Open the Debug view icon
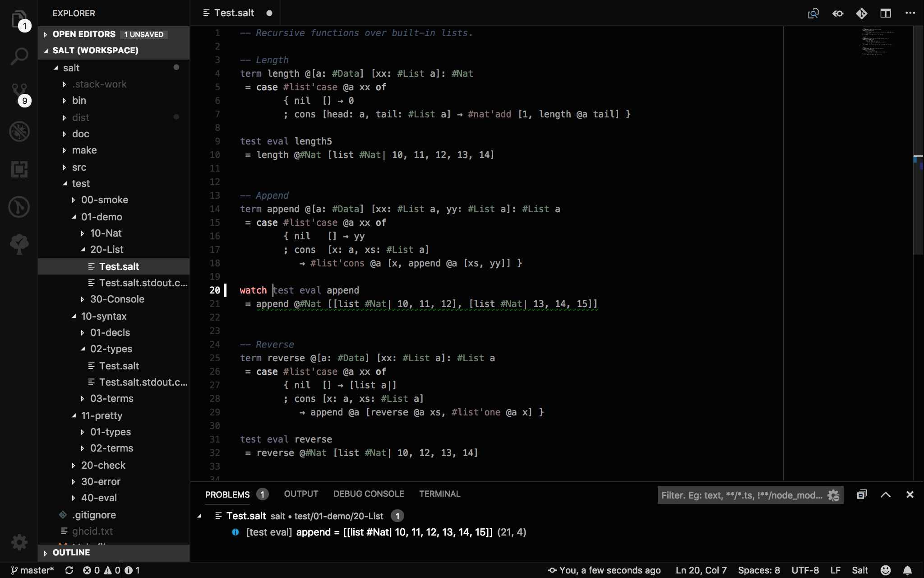Viewport: 924px width, 578px height. [19, 131]
